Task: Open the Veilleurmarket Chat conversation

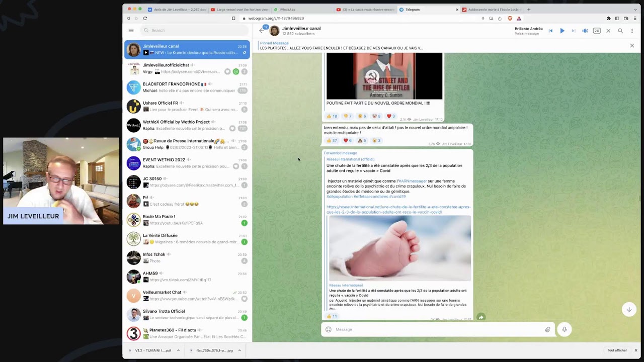Action: pos(187,296)
